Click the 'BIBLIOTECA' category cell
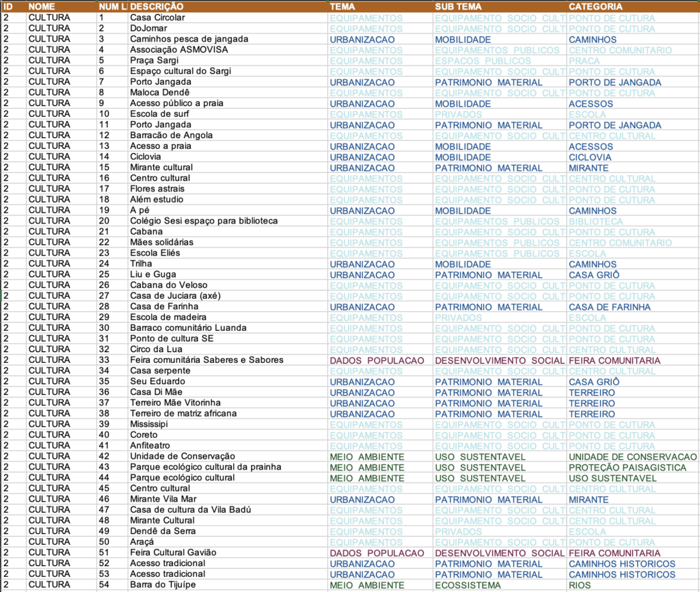 click(595, 221)
